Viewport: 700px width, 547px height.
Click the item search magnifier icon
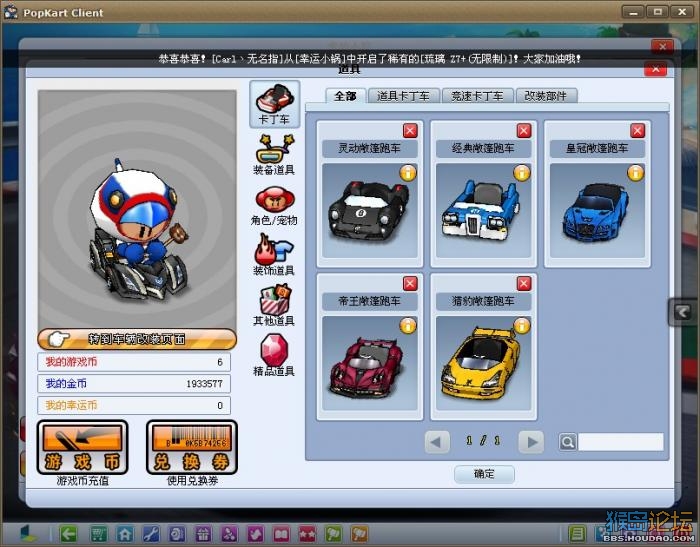click(x=568, y=442)
